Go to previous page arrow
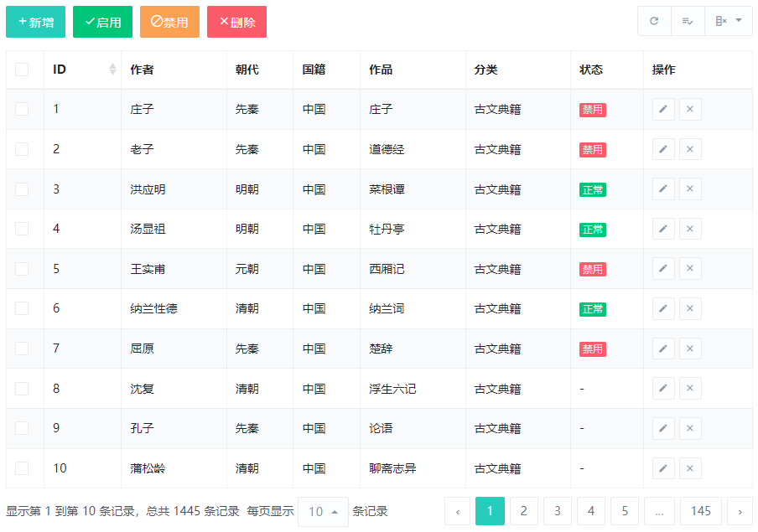 tap(457, 511)
